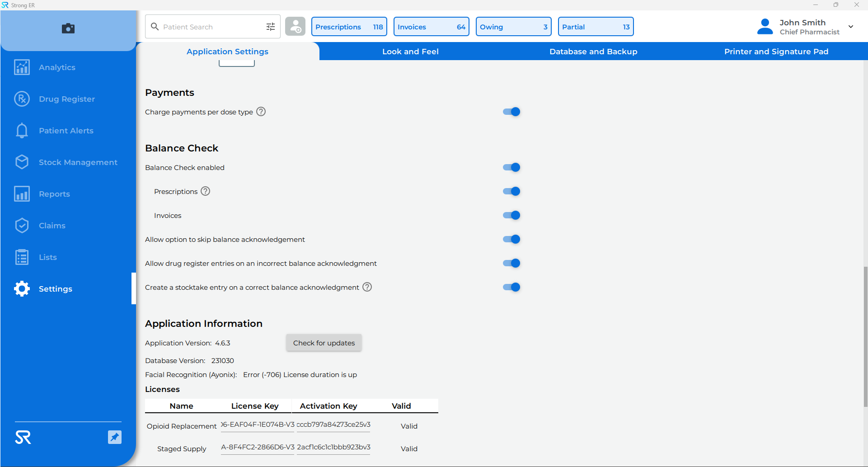The width and height of the screenshot is (868, 467).
Task: View the 118 Prescriptions
Action: (349, 26)
